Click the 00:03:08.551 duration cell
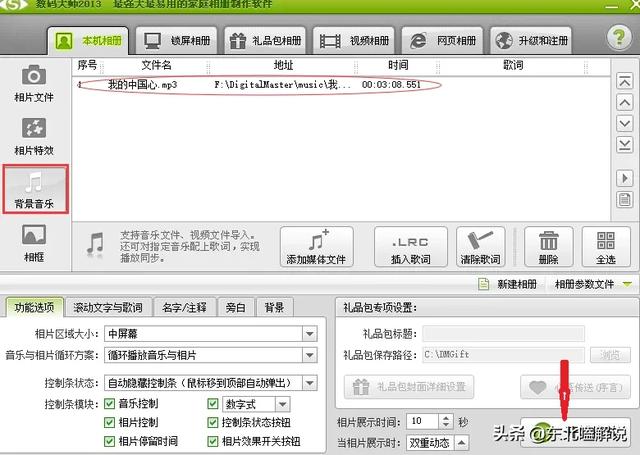 [x=391, y=85]
